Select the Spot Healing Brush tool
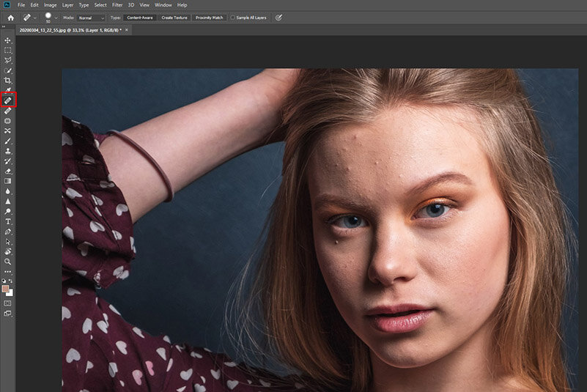Screen dimensions: 587x392 [8, 100]
